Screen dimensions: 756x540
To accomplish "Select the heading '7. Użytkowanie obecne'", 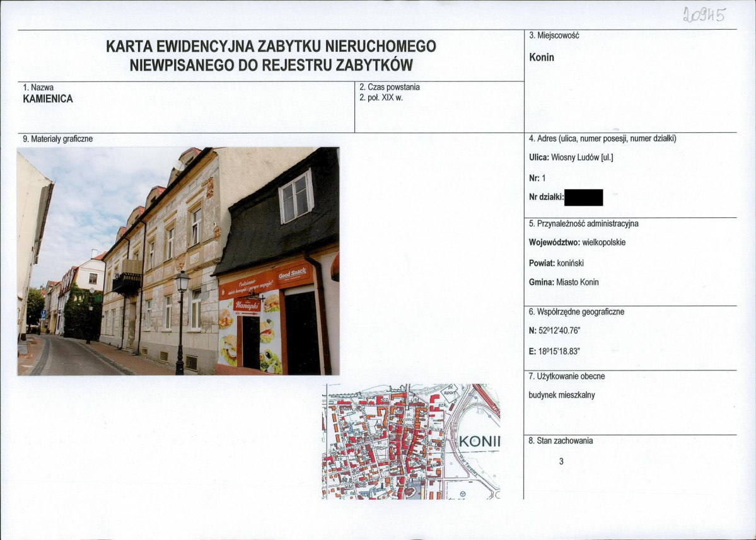I will point(566,376).
